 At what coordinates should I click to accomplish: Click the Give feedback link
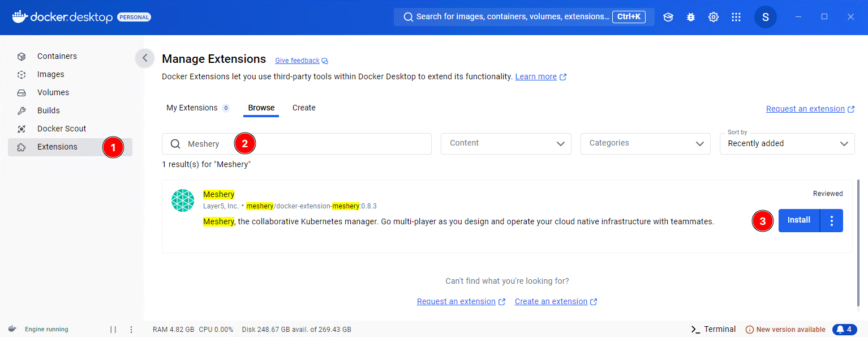tap(297, 61)
